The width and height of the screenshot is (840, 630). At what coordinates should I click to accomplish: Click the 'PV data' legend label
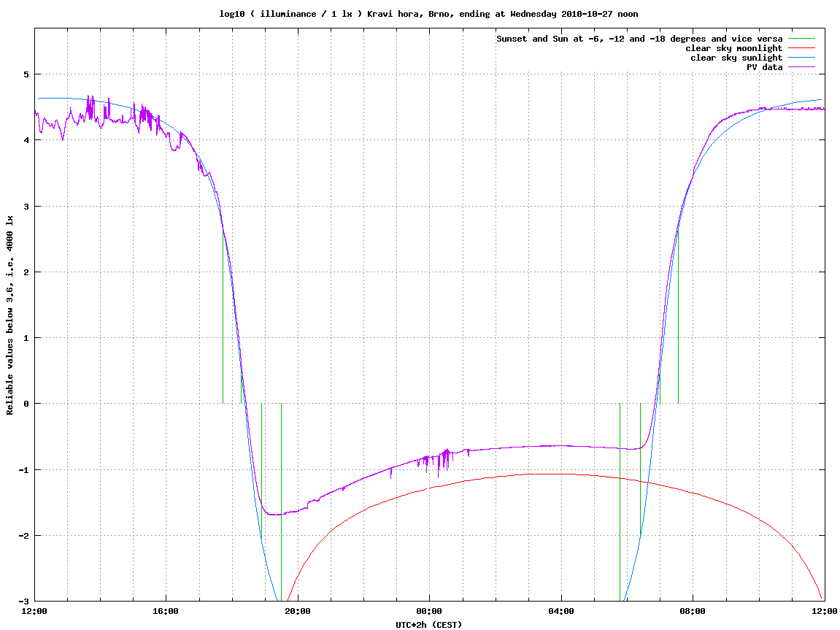pyautogui.click(x=764, y=67)
